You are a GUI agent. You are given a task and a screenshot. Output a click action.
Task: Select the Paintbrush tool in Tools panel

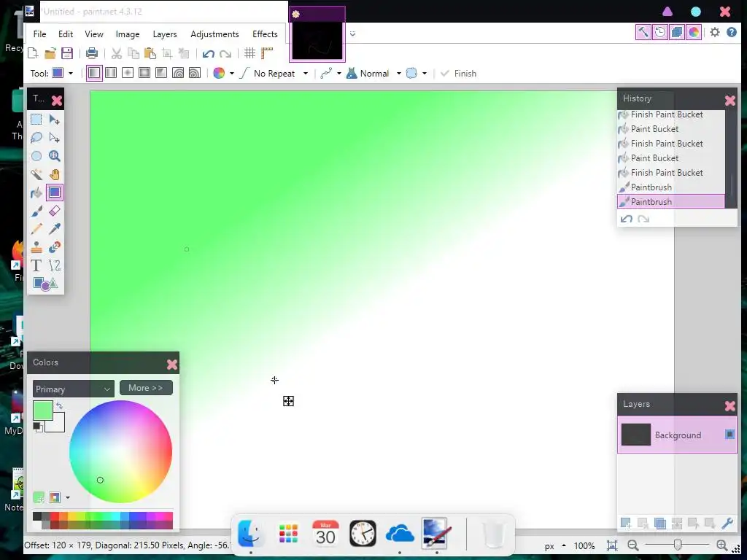[36, 211]
